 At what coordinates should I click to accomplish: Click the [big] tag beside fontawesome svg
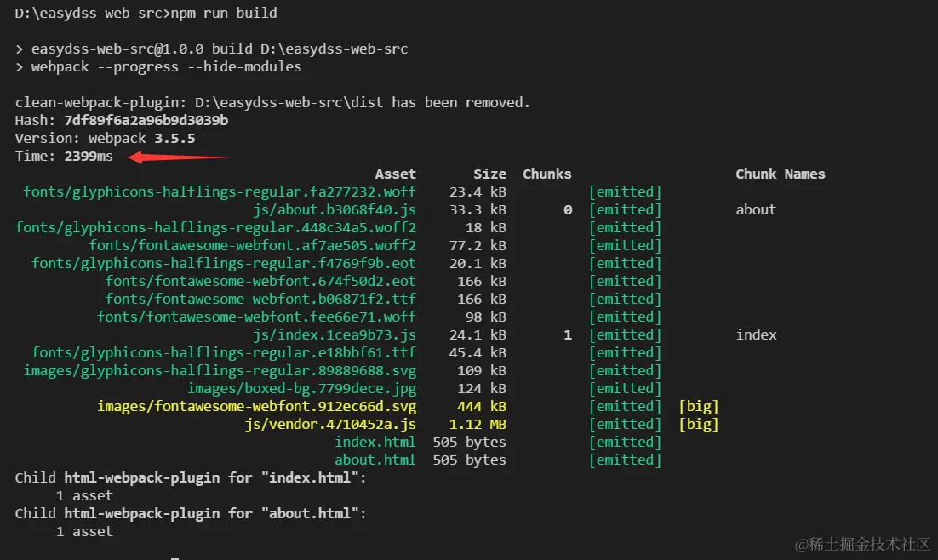699,406
